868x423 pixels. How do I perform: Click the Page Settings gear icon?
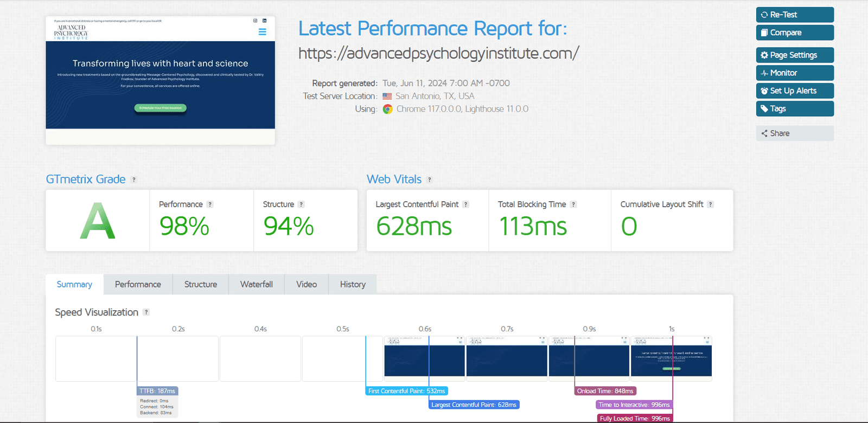coord(764,55)
